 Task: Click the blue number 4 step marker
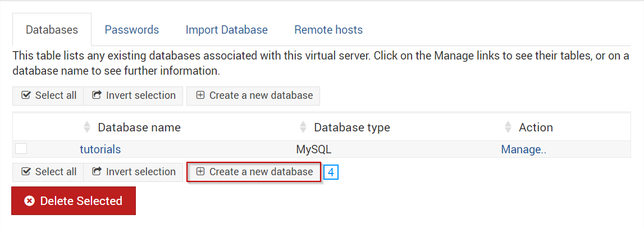331,172
